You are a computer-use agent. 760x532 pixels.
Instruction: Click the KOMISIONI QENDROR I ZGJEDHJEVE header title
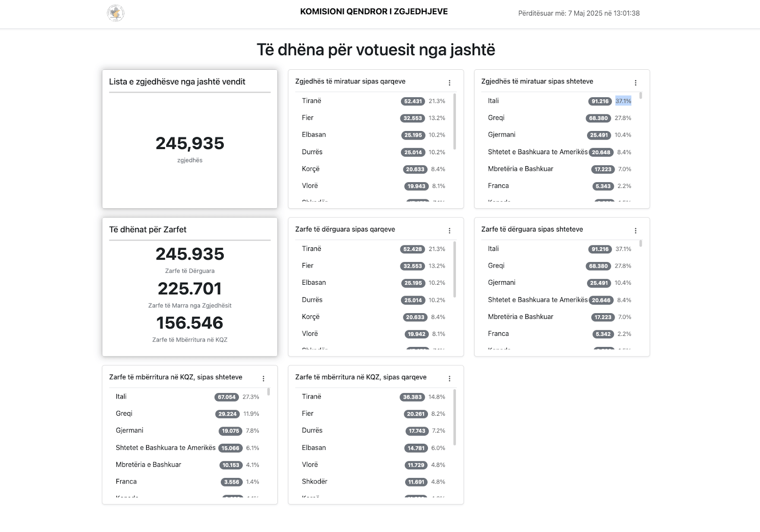tap(374, 11)
